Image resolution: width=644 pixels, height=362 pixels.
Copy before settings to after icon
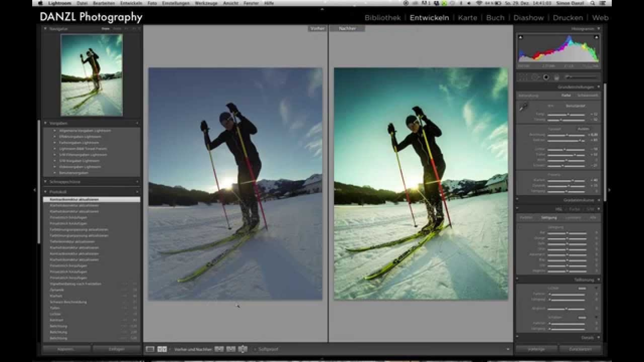219,348
